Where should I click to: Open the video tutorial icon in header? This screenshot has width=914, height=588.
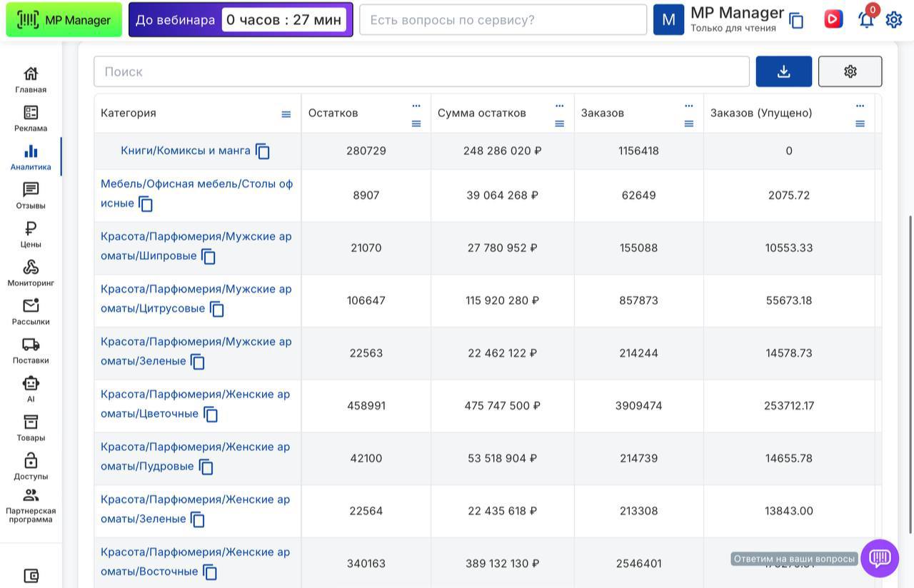click(833, 19)
